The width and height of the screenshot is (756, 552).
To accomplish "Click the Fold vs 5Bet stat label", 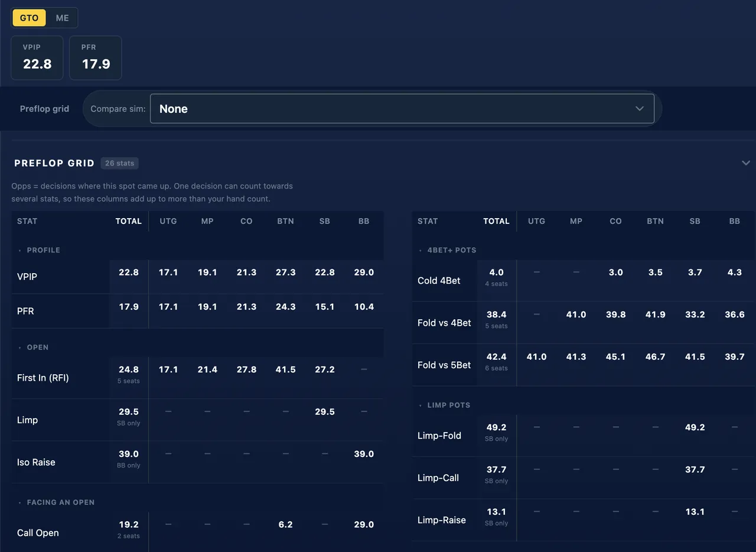I will pos(444,365).
